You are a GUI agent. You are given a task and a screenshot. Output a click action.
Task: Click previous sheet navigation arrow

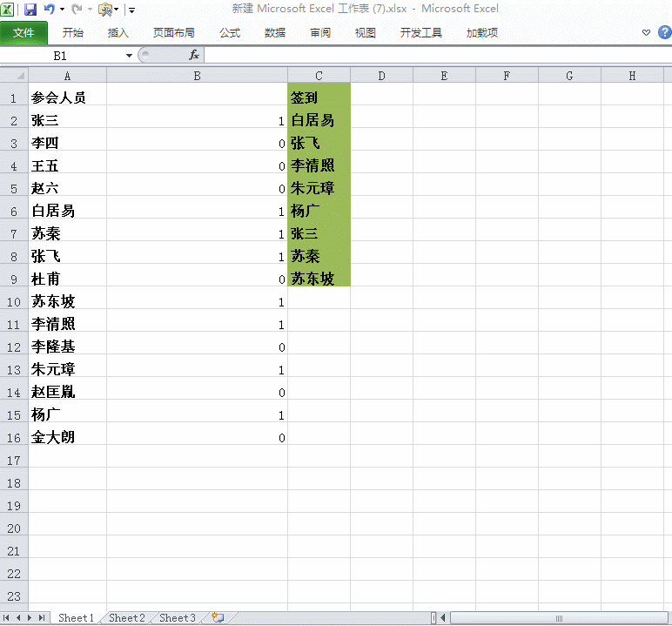[18, 618]
